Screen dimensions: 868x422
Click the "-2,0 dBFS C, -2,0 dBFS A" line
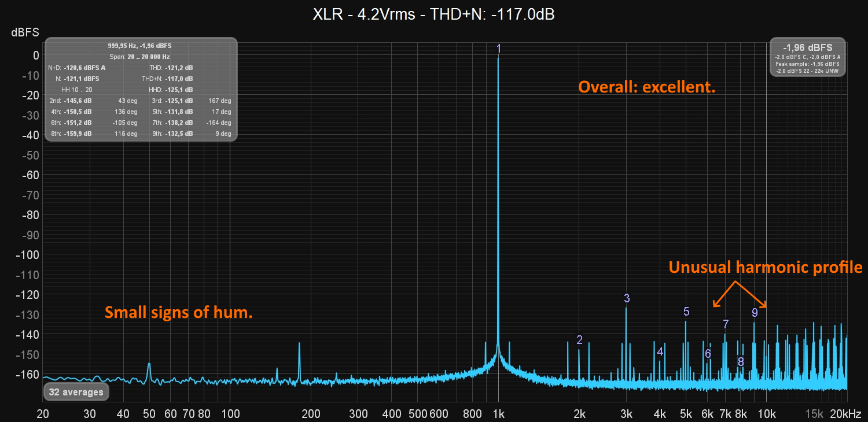[808, 57]
